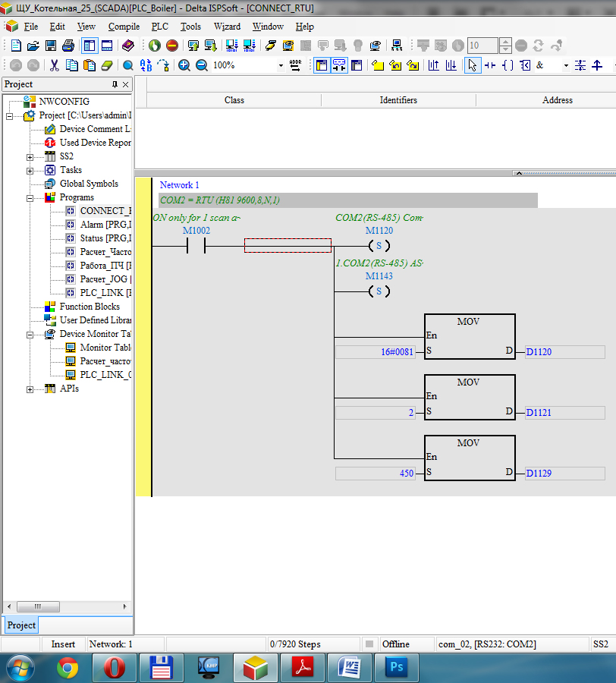Click the Replace A-B icon

point(146,65)
